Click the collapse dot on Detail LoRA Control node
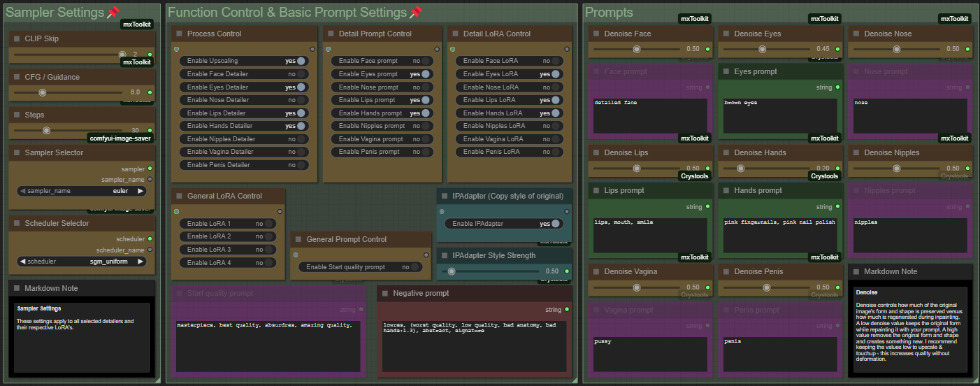 [x=453, y=34]
